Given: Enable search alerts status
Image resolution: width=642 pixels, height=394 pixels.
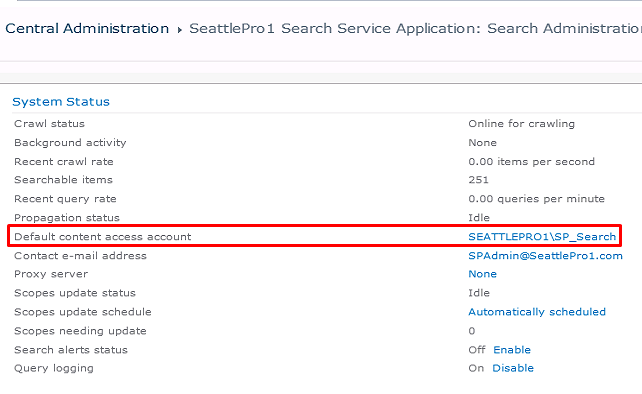Looking at the screenshot, I should coord(512,350).
